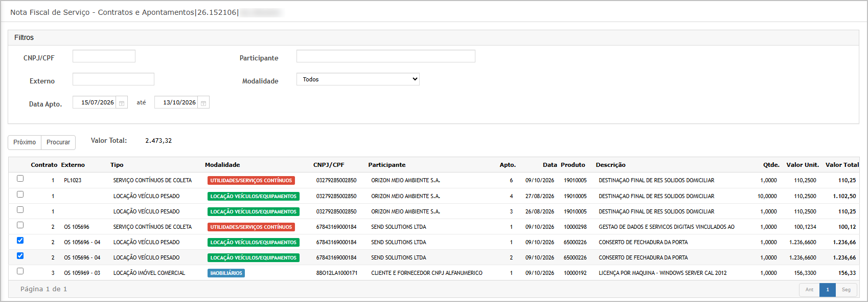
Task: Click the Tipo column header
Action: click(x=117, y=165)
